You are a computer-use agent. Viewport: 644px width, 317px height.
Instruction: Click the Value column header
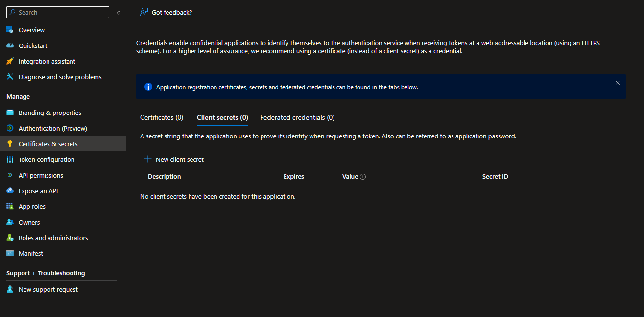click(x=350, y=177)
